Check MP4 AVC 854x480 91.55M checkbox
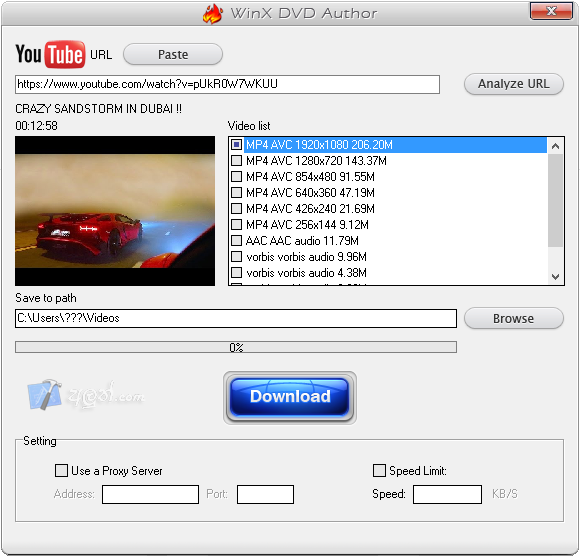This screenshot has width=580, height=557. point(237,176)
